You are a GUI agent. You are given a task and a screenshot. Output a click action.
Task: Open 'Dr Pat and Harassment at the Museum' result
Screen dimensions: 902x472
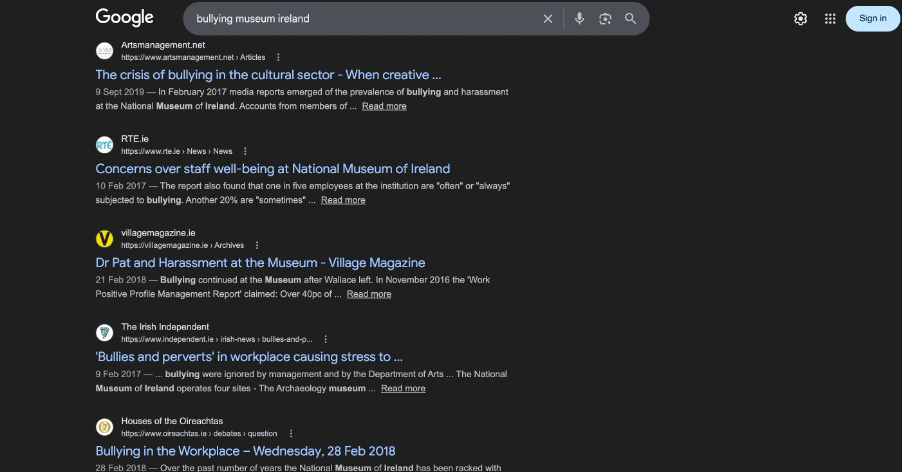pos(260,263)
